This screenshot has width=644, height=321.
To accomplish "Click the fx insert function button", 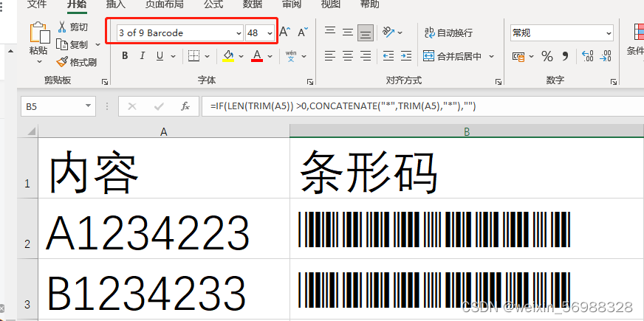I will coord(185,107).
